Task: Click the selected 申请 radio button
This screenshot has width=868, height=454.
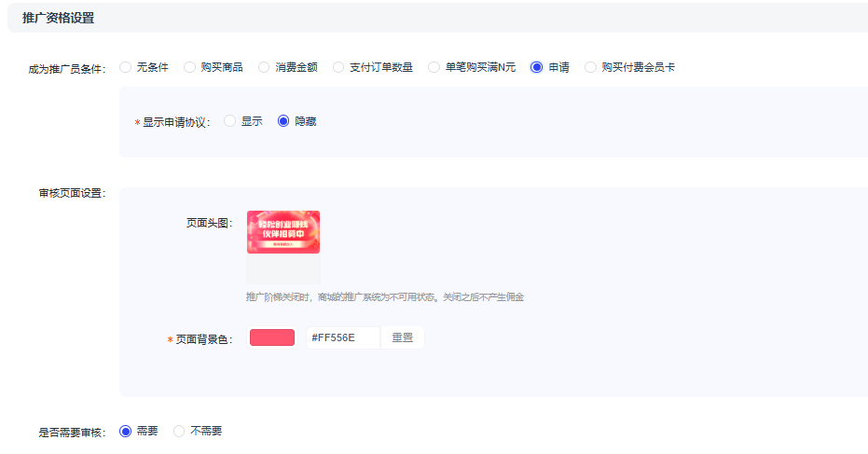Action: [536, 67]
